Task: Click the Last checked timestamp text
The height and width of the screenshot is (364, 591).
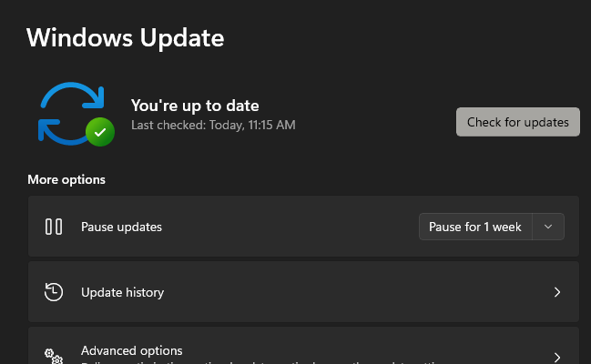Action: click(x=213, y=125)
